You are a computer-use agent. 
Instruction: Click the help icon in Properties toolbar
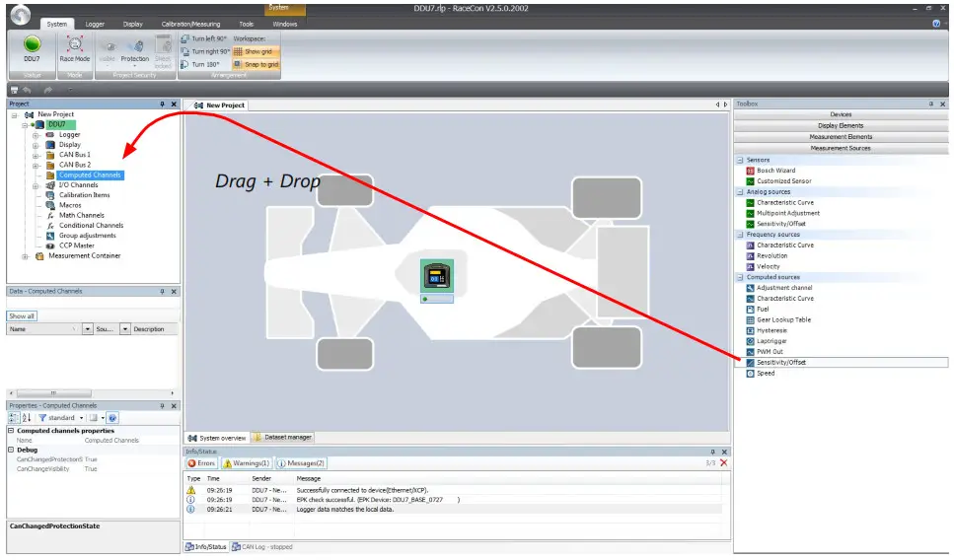[x=112, y=418]
